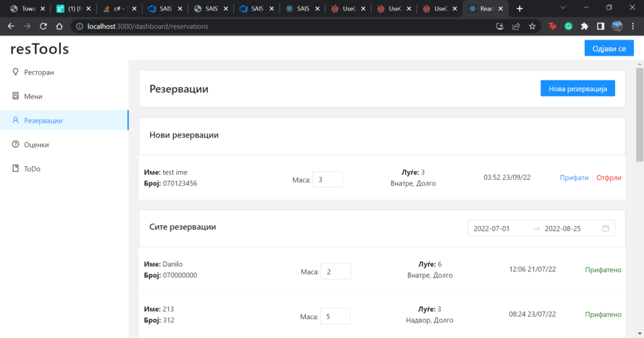The width and height of the screenshot is (644, 338).
Task: Click the browser reload page icon
Action: 44,26
